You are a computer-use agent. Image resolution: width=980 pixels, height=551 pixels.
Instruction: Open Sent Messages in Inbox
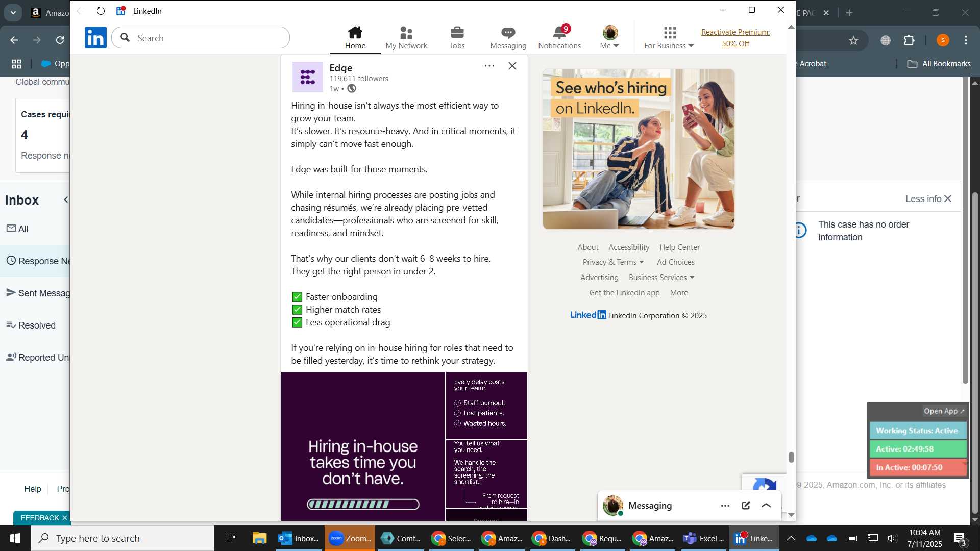(x=38, y=293)
